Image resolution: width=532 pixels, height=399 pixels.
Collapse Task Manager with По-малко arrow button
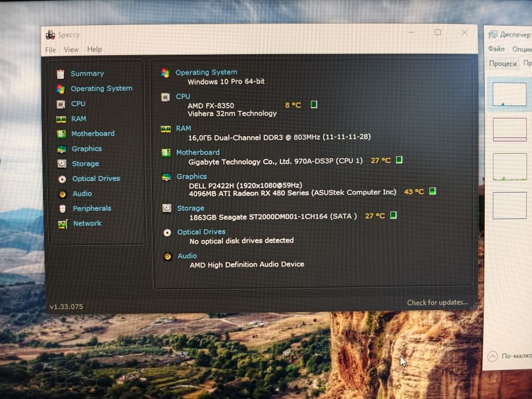tap(493, 356)
